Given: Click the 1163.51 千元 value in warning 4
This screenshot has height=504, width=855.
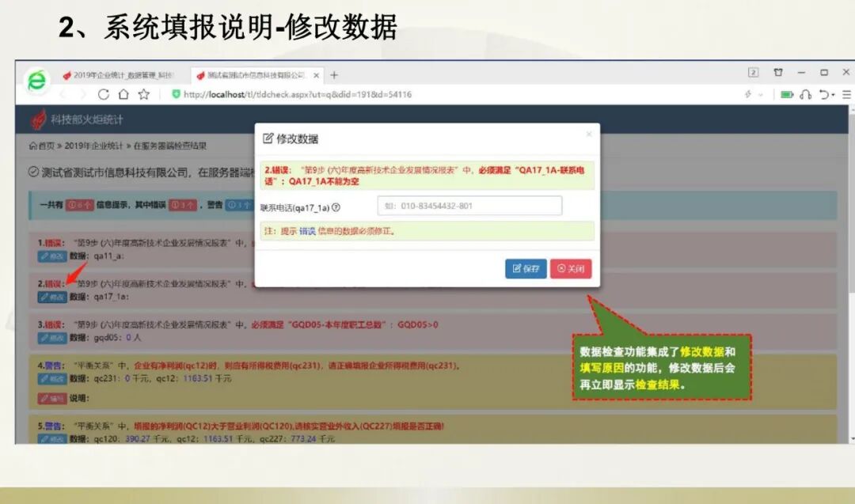Looking at the screenshot, I should (209, 378).
